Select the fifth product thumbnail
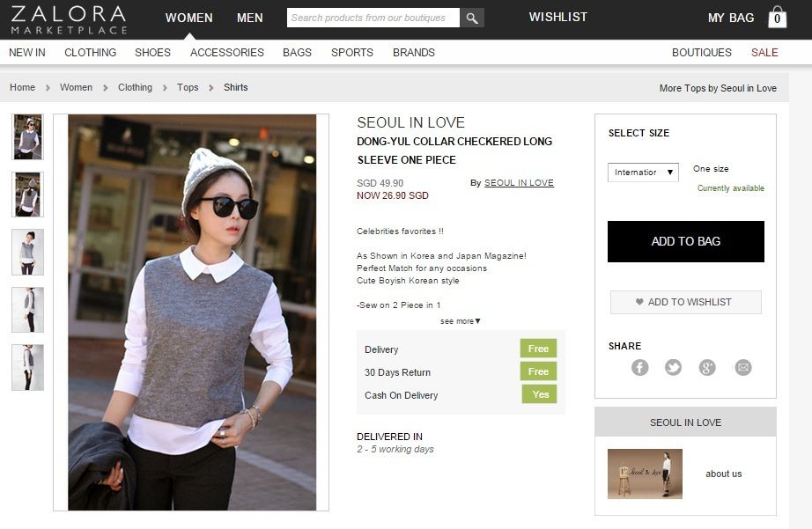 pos(27,367)
